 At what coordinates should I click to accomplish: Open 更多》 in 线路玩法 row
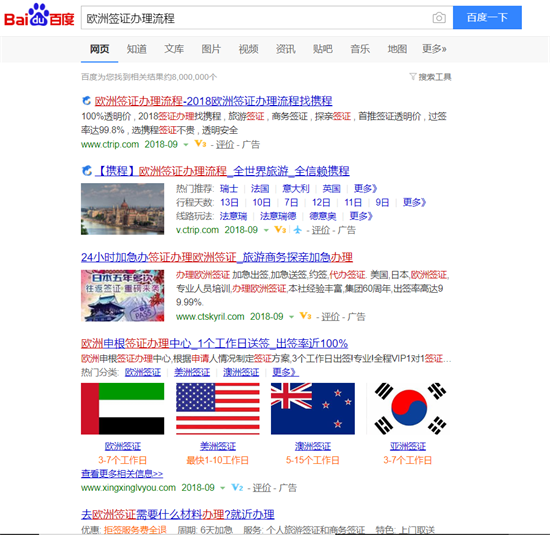[361, 216]
